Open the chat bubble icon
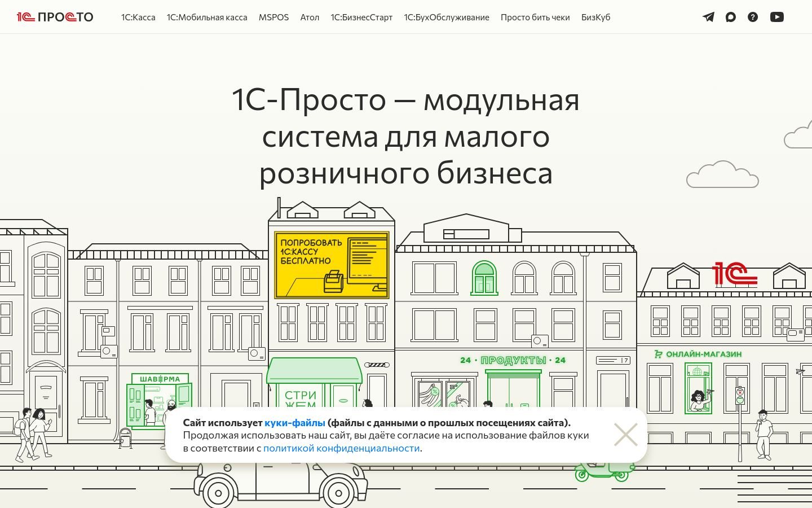The width and height of the screenshot is (812, 508). (731, 17)
